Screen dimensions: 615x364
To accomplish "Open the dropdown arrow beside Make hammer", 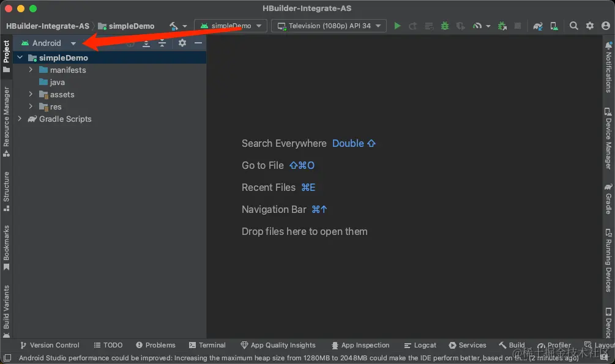I will point(185,26).
